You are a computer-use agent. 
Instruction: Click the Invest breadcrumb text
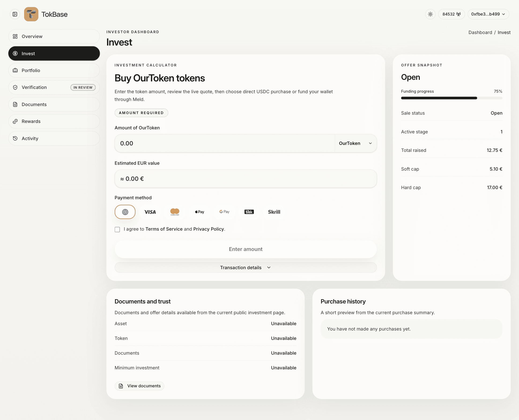504,32
